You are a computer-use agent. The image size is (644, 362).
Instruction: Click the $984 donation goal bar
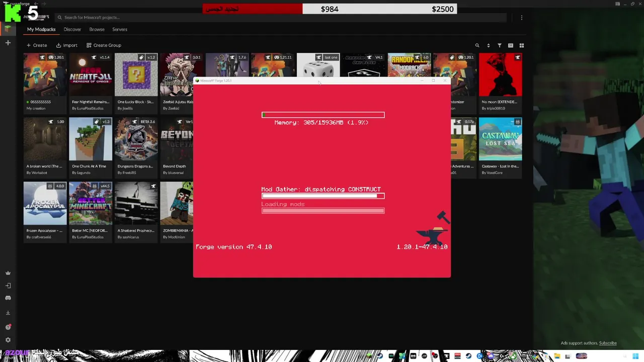point(330,9)
